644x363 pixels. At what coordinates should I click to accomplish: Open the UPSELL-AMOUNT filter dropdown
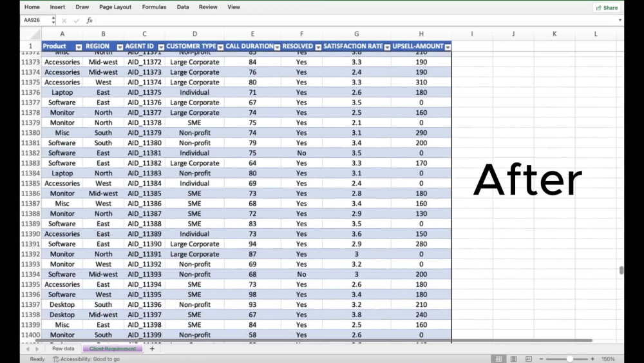(x=448, y=47)
